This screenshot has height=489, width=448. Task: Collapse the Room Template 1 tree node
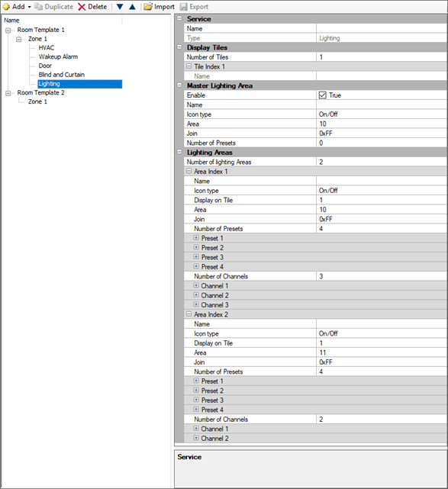8,31
